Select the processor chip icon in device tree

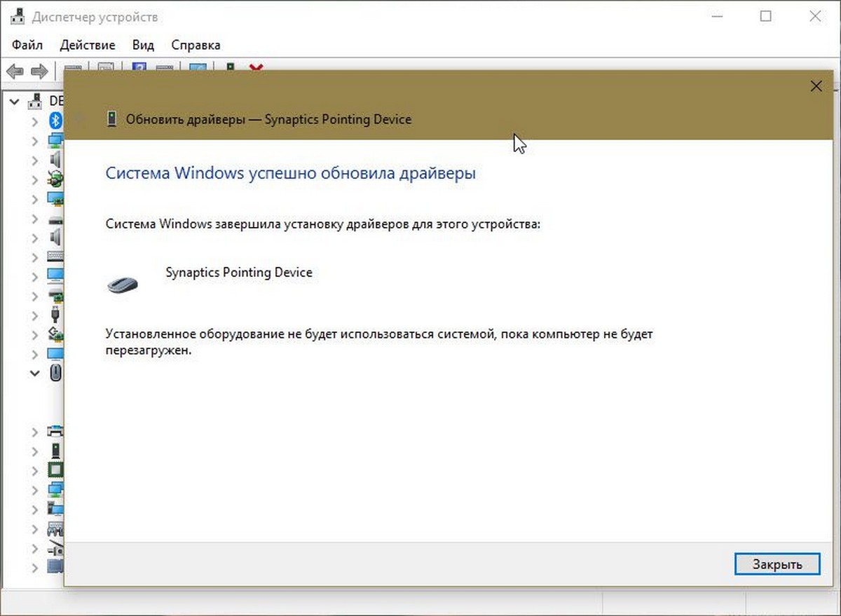55,470
